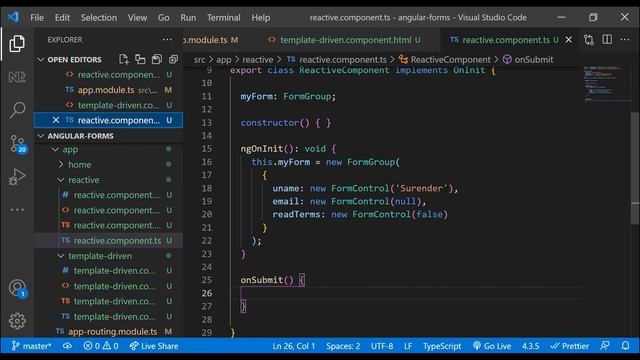This screenshot has height=360, width=640.
Task: Change Spaces: 2 indentation setting
Action: 343,346
